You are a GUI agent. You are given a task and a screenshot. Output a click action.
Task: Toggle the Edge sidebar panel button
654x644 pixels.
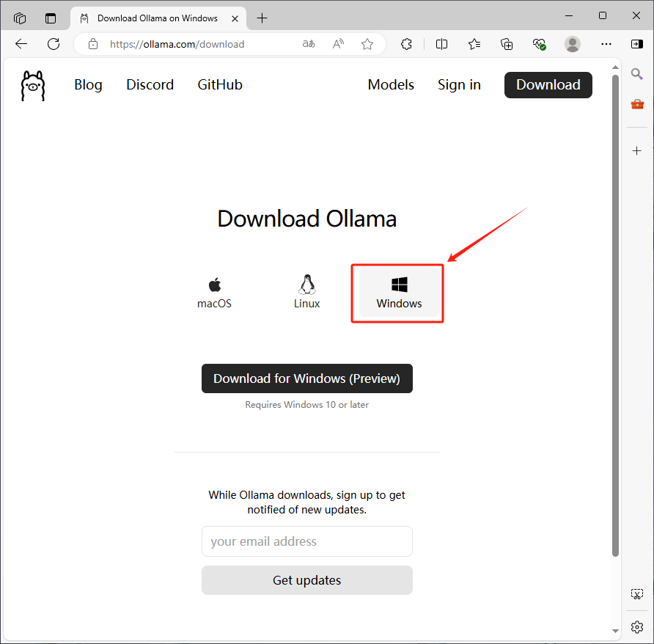tap(637, 44)
